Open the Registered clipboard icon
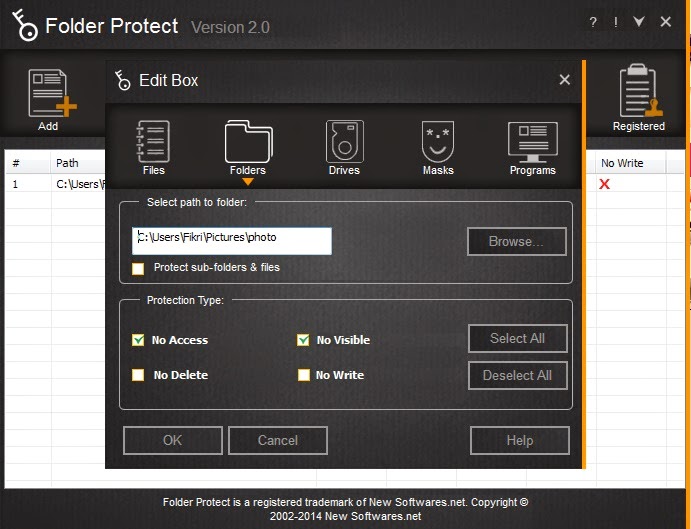Viewport: 691px width, 529px height. point(640,91)
